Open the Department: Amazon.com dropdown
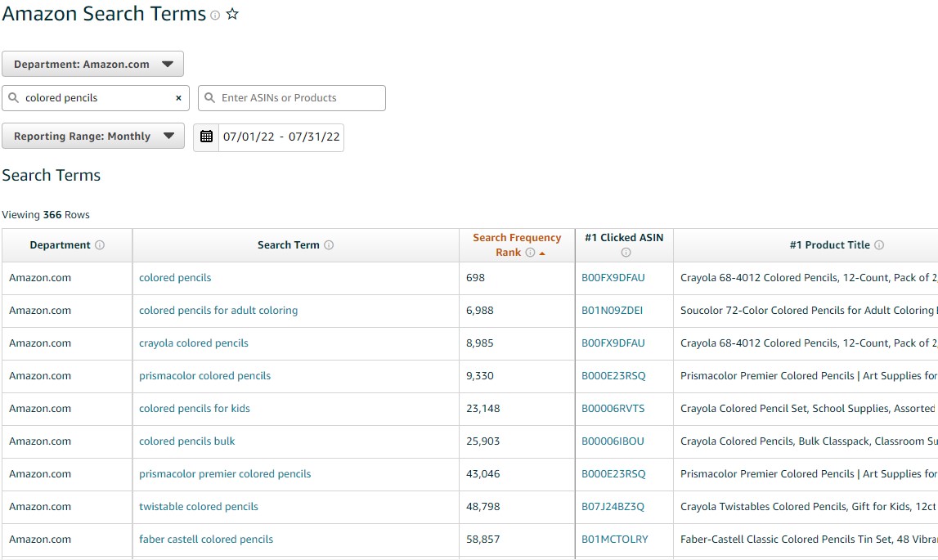 [x=92, y=64]
